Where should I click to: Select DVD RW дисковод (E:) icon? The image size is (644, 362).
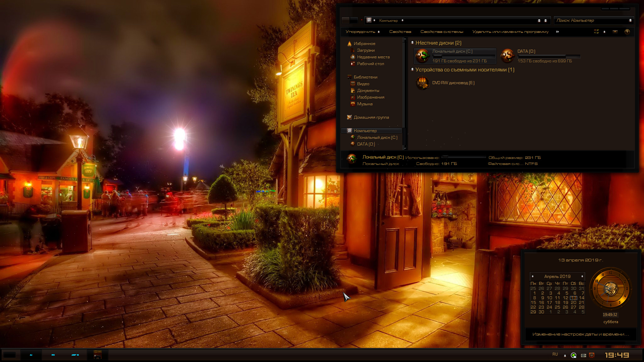423,83
